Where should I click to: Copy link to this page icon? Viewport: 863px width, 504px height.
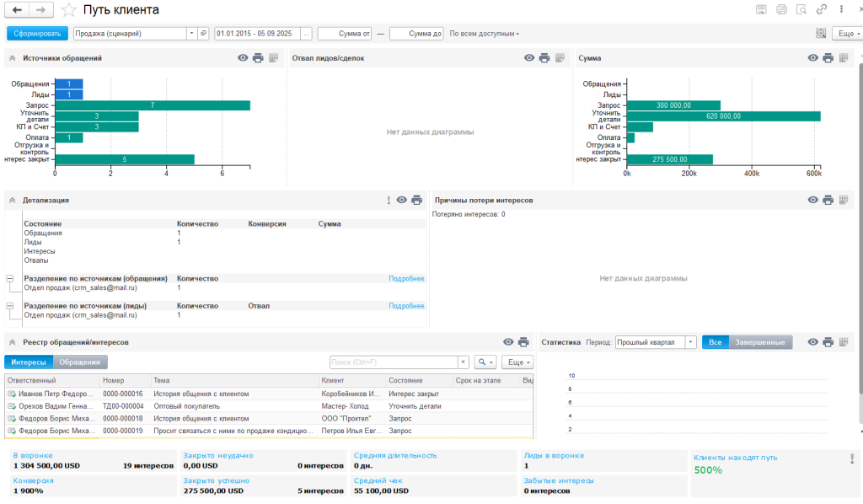[822, 10]
